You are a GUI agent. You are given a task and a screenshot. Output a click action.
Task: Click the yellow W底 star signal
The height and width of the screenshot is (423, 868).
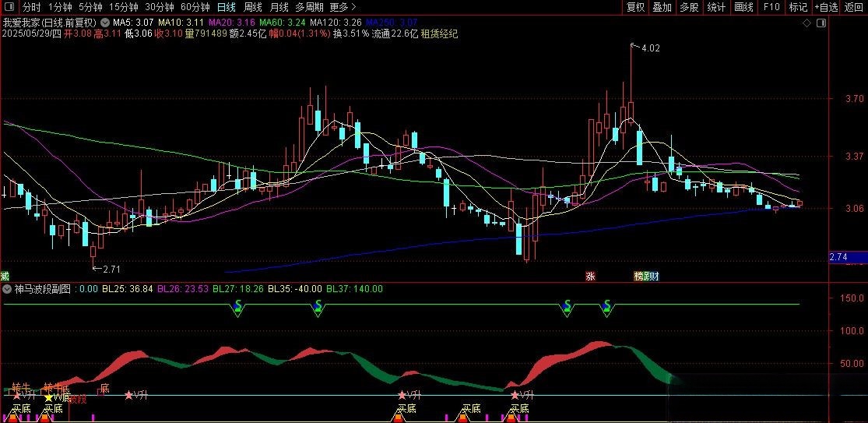tap(49, 397)
